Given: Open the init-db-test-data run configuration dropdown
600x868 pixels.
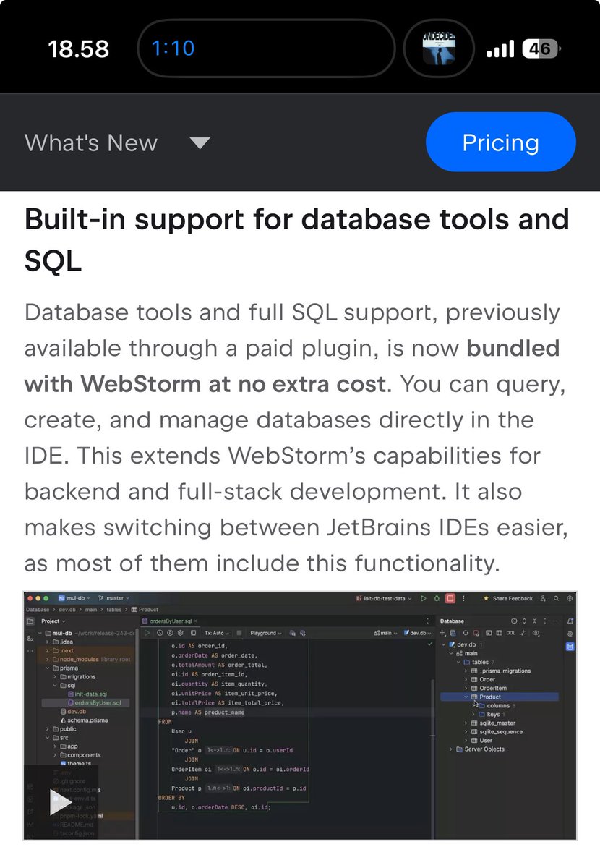Looking at the screenshot, I should (384, 598).
